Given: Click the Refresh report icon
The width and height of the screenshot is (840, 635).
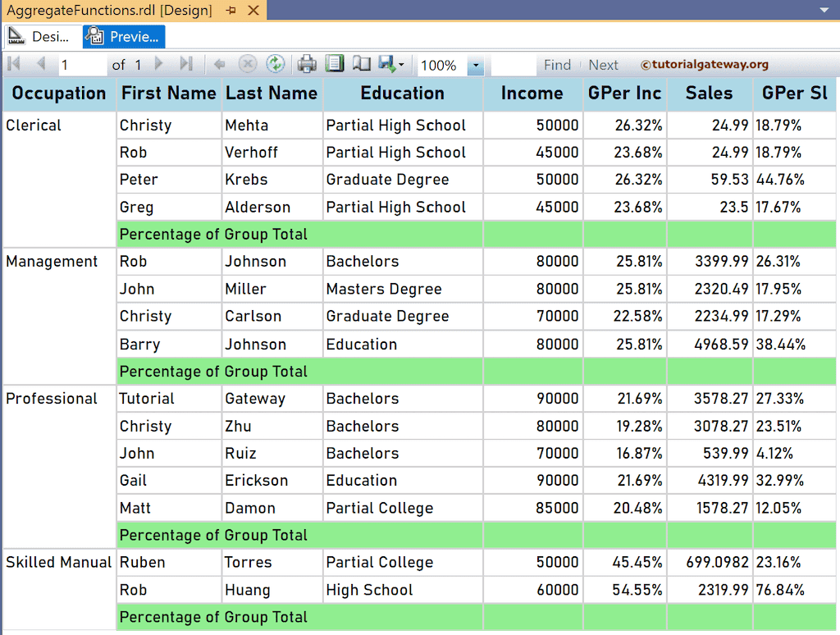Looking at the screenshot, I should 276,64.
